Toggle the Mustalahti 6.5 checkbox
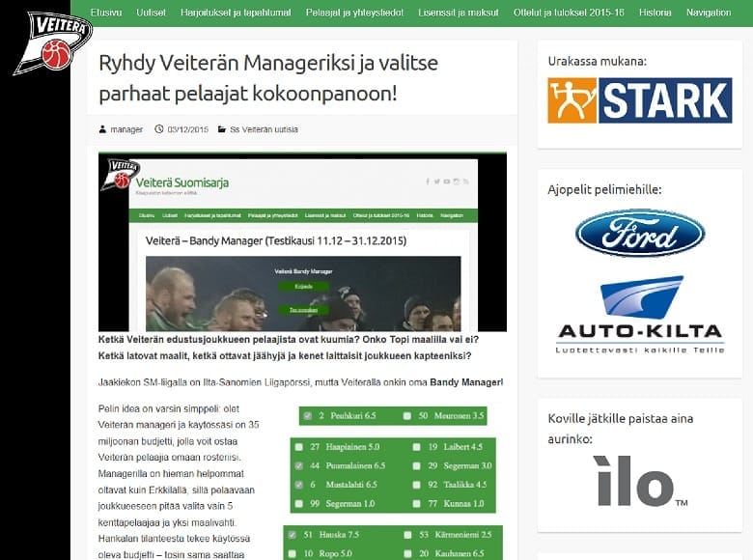The image size is (753, 560). tap(298, 485)
